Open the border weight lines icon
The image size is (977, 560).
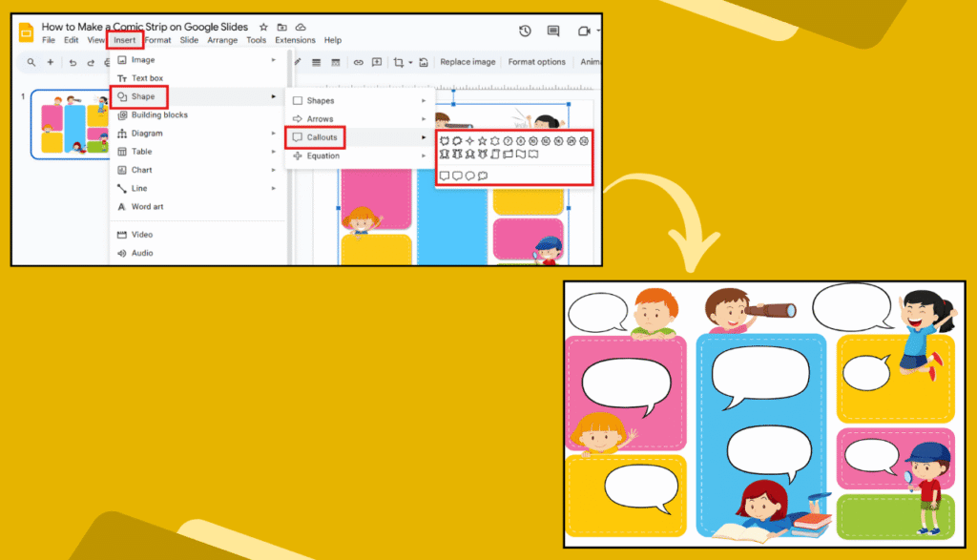pos(317,62)
